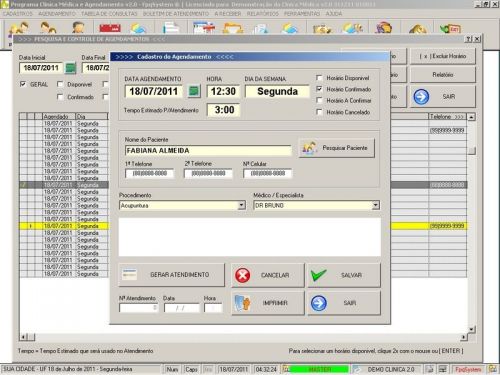Screen dimensions: 500x375
Task: Click the printer document toolbar icon
Action: [171, 28]
